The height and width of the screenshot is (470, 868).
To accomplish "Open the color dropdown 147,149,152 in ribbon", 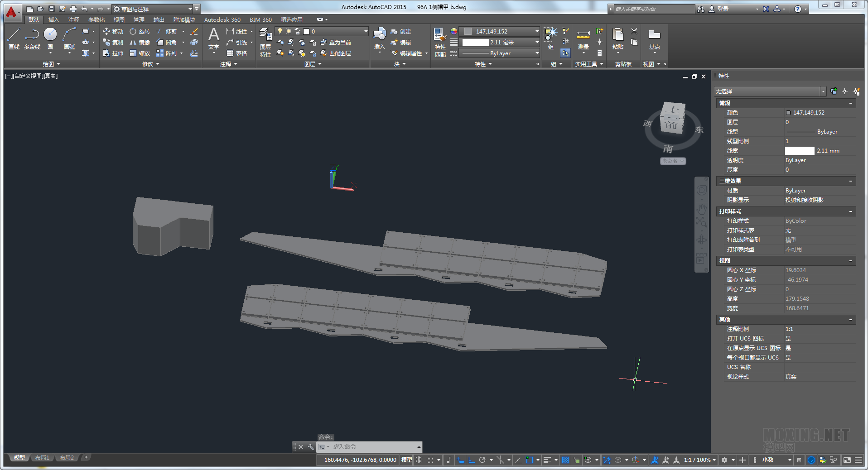I will coord(499,31).
